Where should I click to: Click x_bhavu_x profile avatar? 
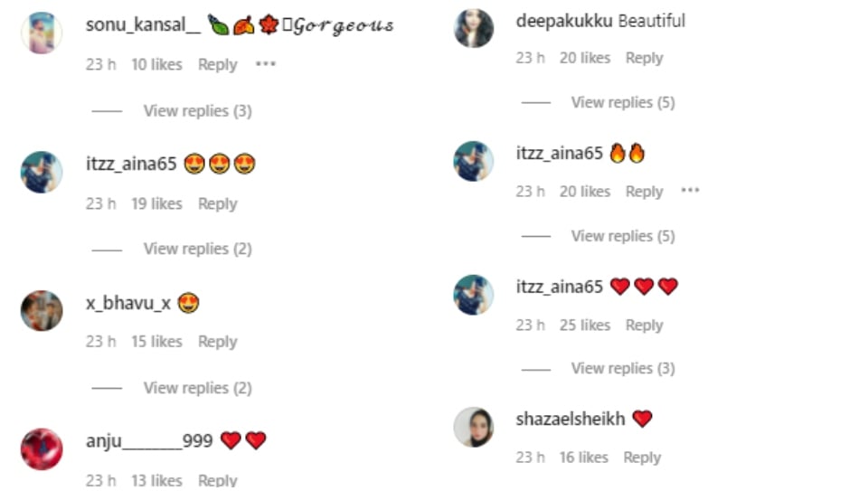[42, 310]
